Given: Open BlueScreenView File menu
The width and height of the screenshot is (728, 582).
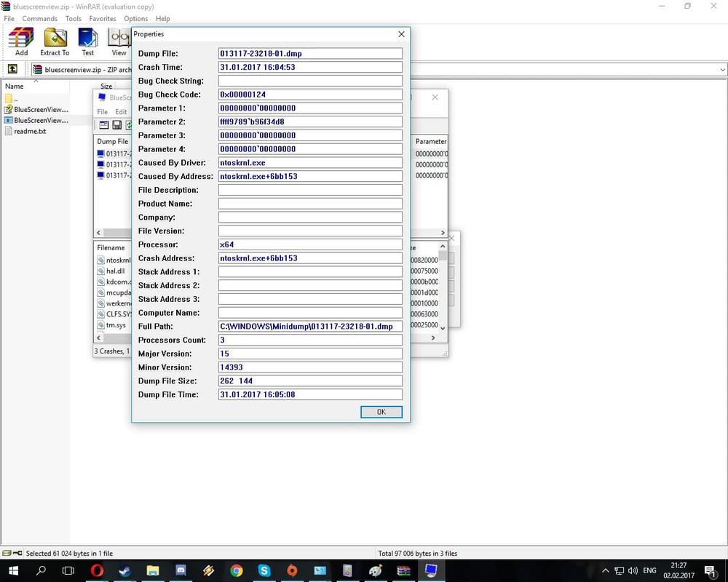Looking at the screenshot, I should 102,112.
